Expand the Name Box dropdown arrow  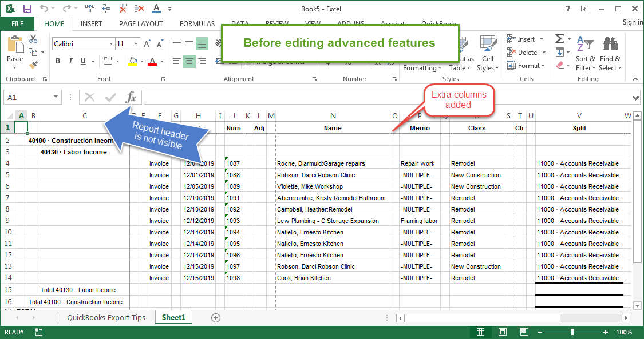click(x=56, y=97)
